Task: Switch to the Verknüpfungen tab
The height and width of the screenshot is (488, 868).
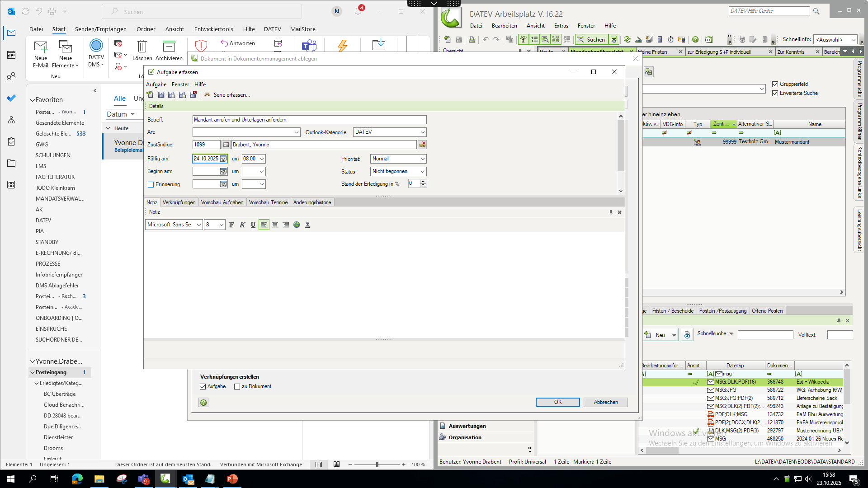Action: tap(179, 202)
